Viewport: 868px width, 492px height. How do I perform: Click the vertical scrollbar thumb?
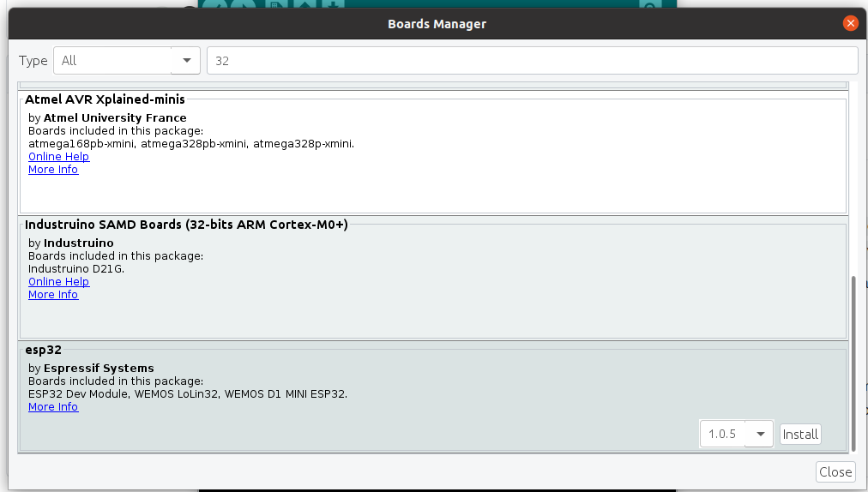853,360
